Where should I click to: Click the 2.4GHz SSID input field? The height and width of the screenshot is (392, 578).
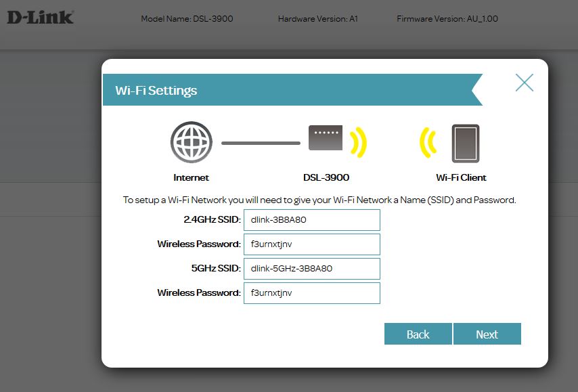312,220
